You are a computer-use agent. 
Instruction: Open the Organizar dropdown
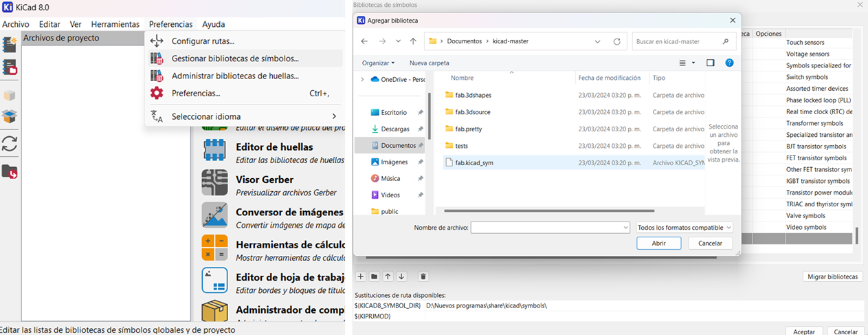(x=379, y=63)
